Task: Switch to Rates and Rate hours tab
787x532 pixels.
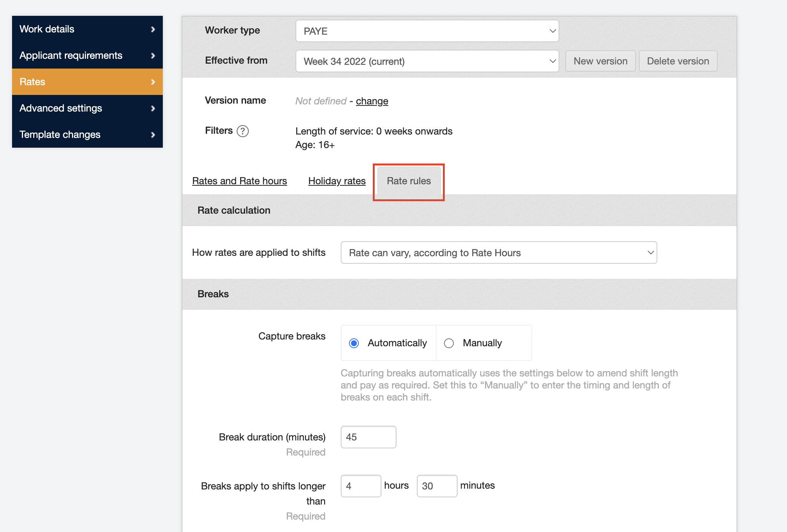Action: coord(239,181)
